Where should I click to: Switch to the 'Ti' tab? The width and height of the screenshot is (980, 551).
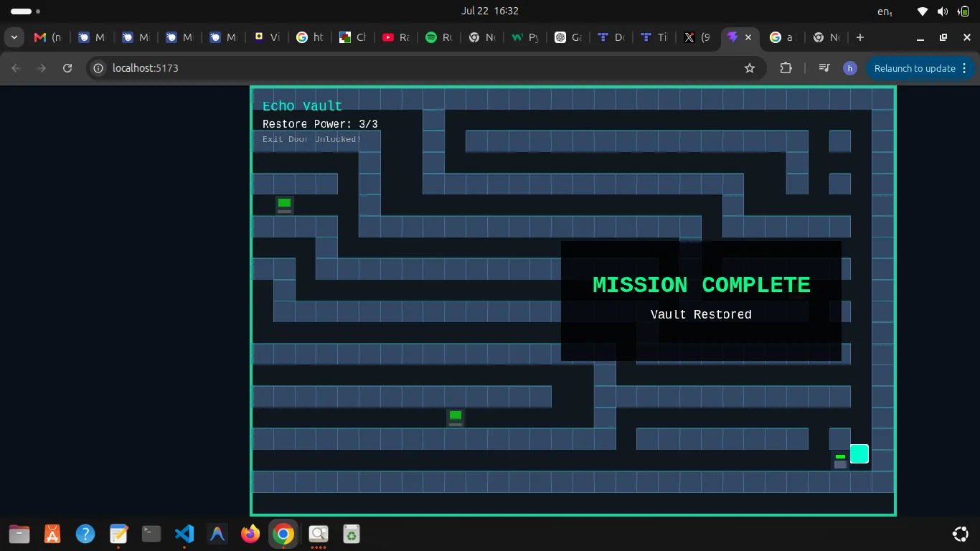(x=654, y=37)
